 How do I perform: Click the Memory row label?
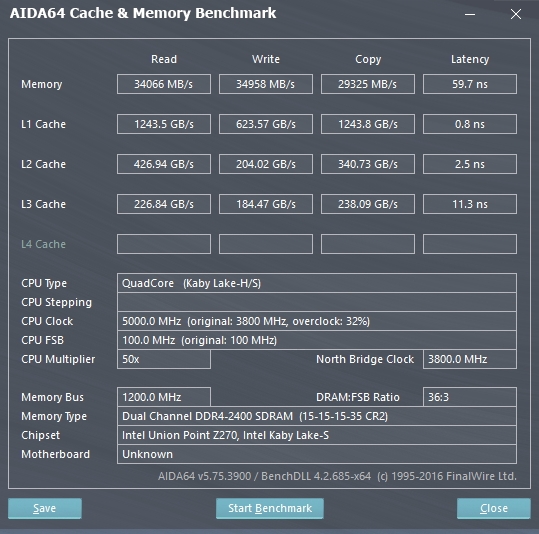tap(42, 84)
